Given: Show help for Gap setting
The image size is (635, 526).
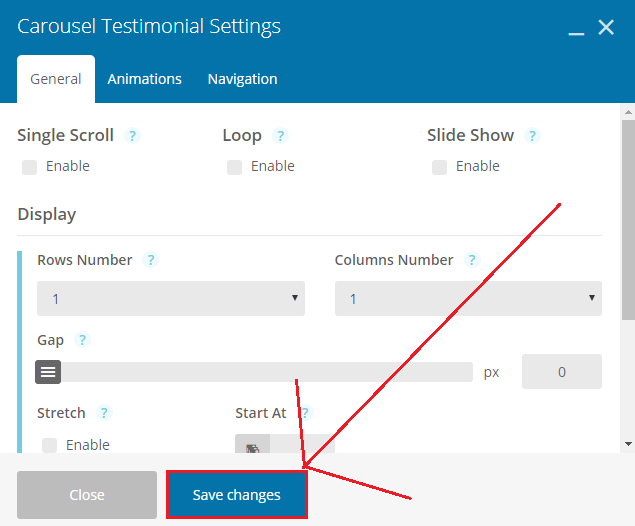Looking at the screenshot, I should 82,340.
